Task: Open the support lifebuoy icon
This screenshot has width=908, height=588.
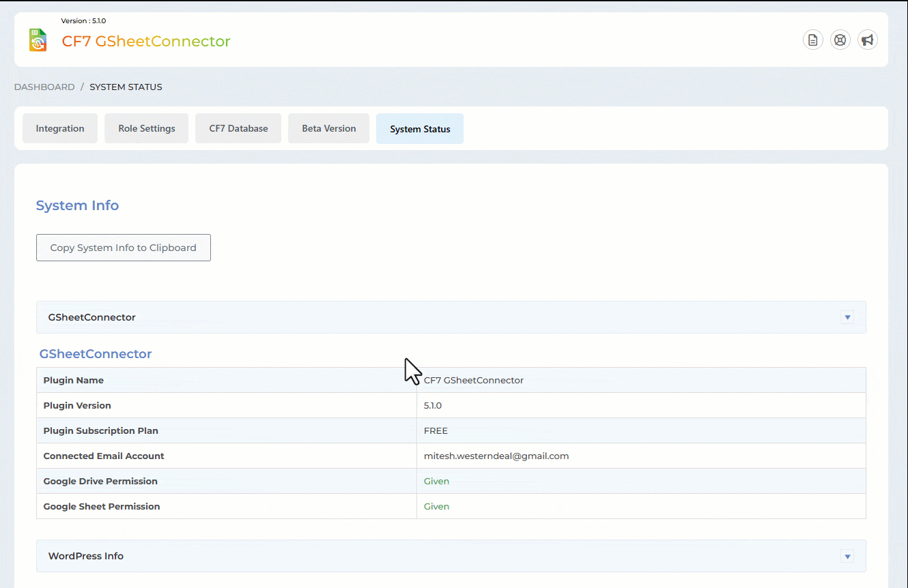Action: point(840,40)
